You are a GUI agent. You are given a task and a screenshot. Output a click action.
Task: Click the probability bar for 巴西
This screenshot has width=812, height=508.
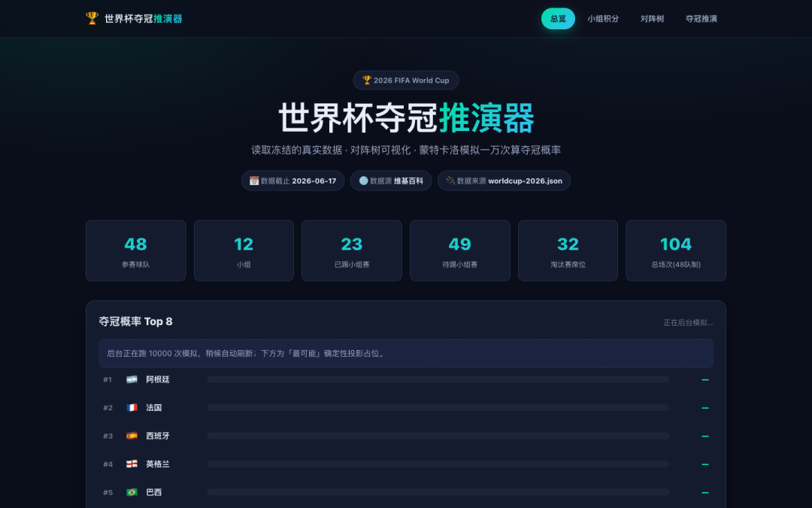438,492
